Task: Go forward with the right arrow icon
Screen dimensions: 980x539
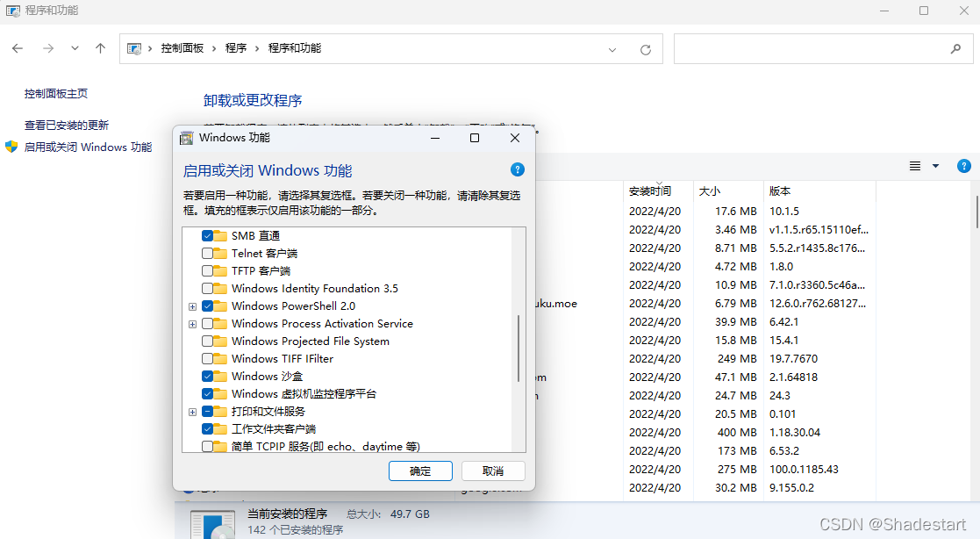Action: (48, 48)
